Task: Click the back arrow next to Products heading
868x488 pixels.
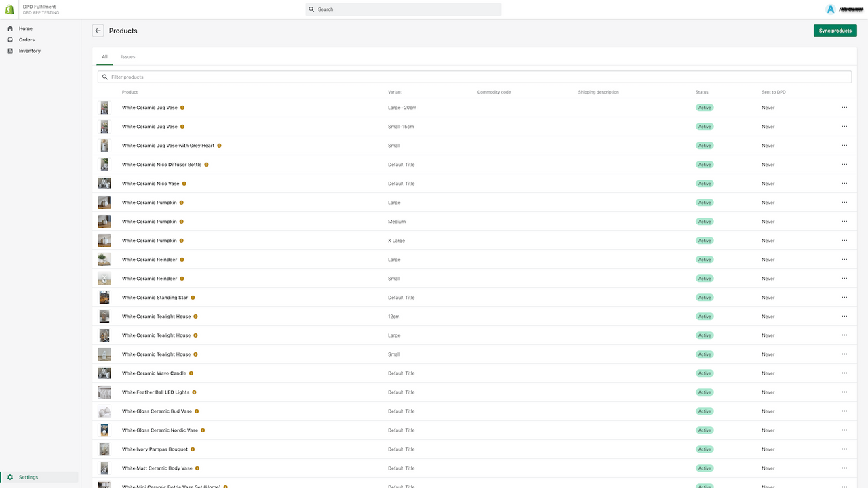Action: tap(97, 30)
